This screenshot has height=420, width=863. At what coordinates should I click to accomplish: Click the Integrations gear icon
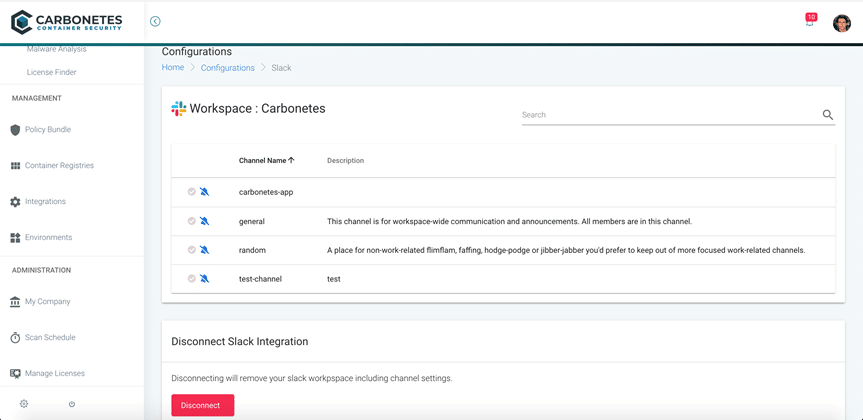15,202
